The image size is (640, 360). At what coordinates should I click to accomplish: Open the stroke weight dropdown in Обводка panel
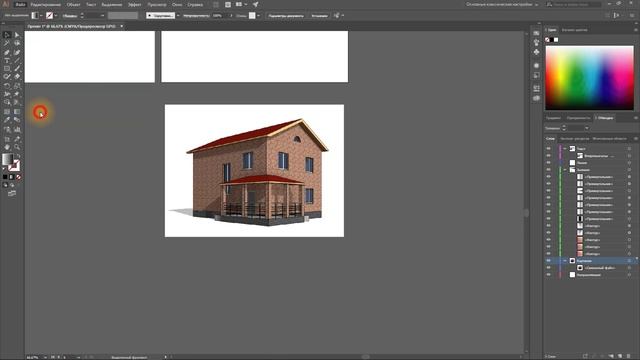pos(587,128)
